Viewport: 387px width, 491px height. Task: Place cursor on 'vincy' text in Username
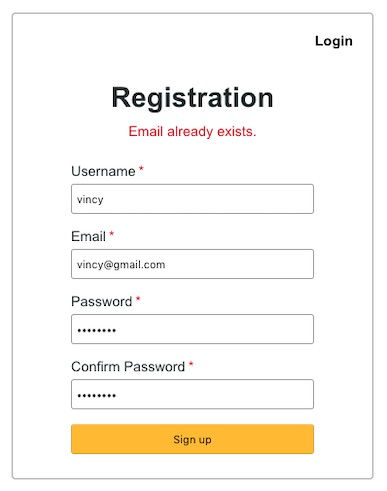coord(90,200)
